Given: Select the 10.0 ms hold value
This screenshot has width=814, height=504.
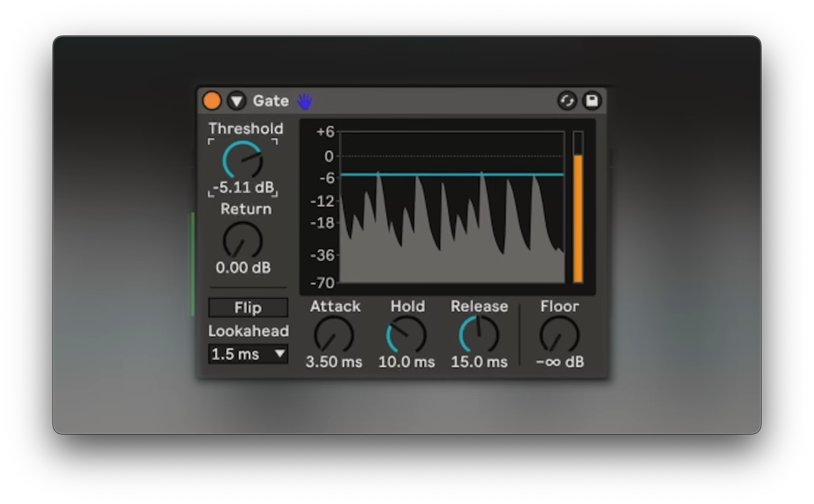Looking at the screenshot, I should [407, 362].
